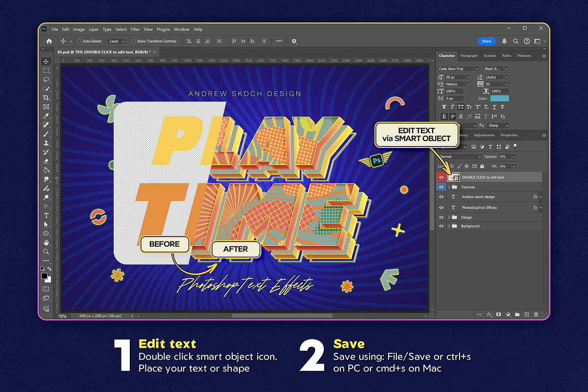Click the Character panel text Color swatch
Image resolution: width=588 pixels, height=392 pixels.
(x=500, y=98)
